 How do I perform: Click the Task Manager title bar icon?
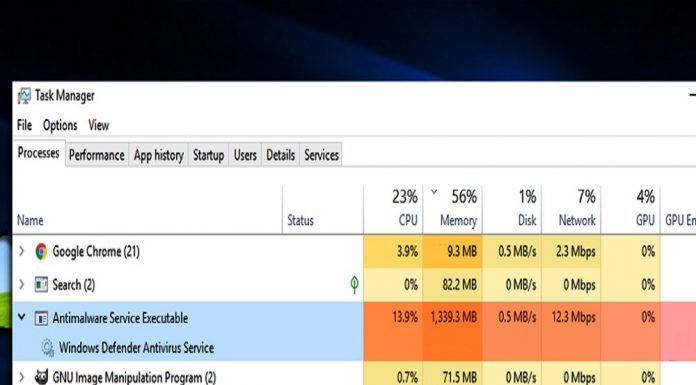pyautogui.click(x=24, y=95)
